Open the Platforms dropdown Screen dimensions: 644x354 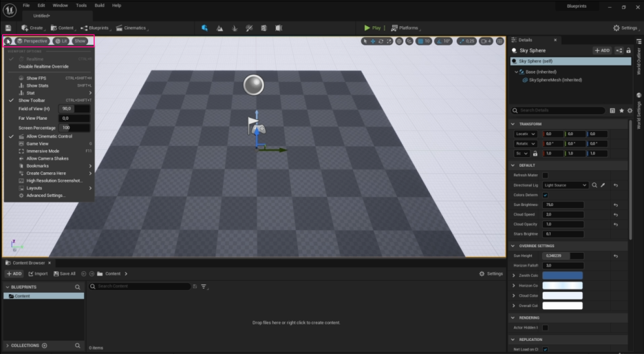405,28
